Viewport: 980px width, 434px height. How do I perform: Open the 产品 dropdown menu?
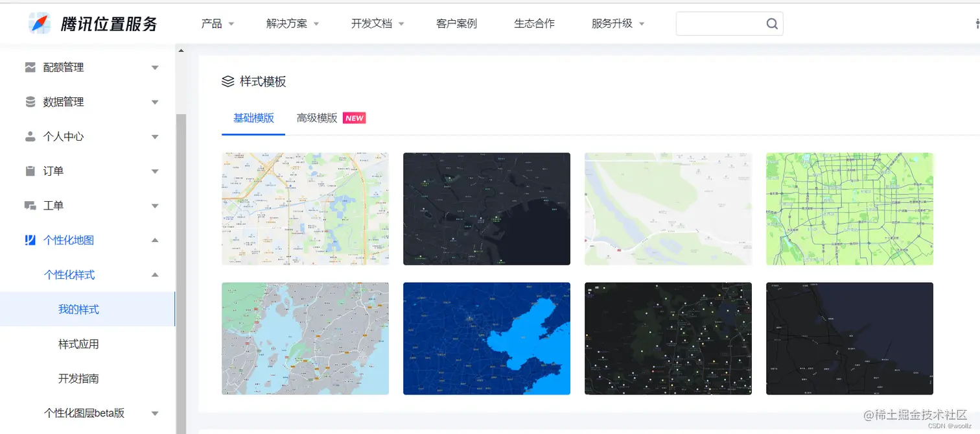213,23
